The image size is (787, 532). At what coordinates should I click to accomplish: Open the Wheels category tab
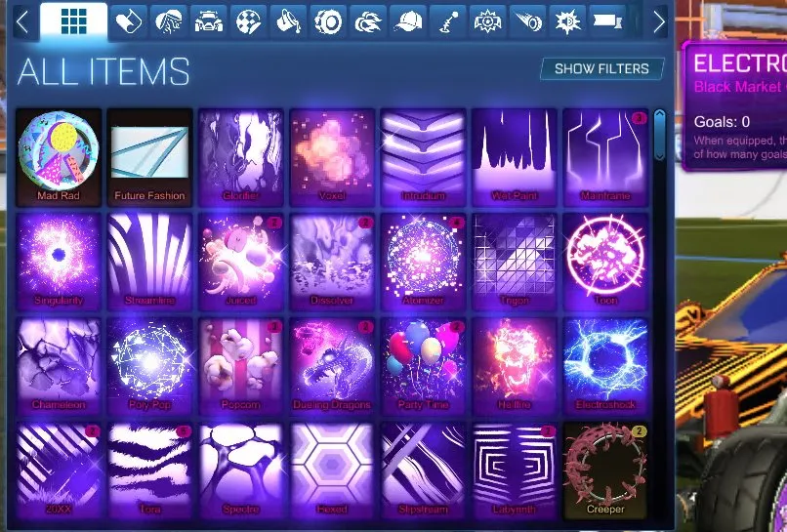(x=328, y=22)
